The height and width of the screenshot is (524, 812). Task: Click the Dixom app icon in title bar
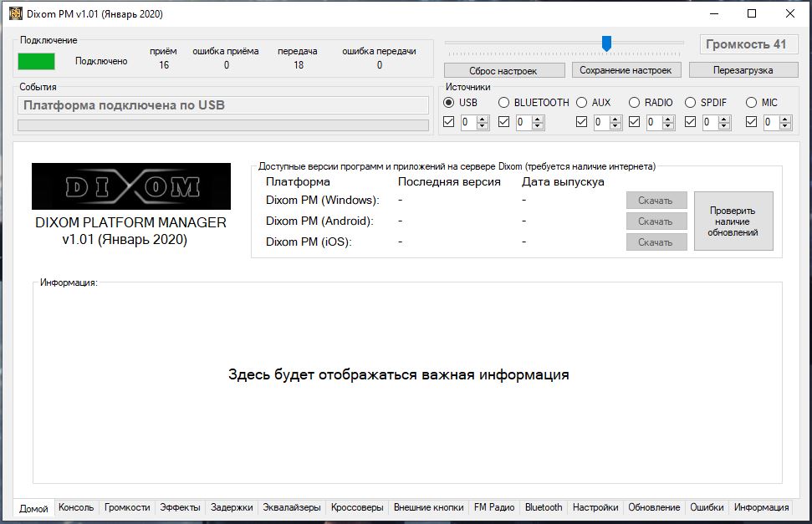coord(14,13)
